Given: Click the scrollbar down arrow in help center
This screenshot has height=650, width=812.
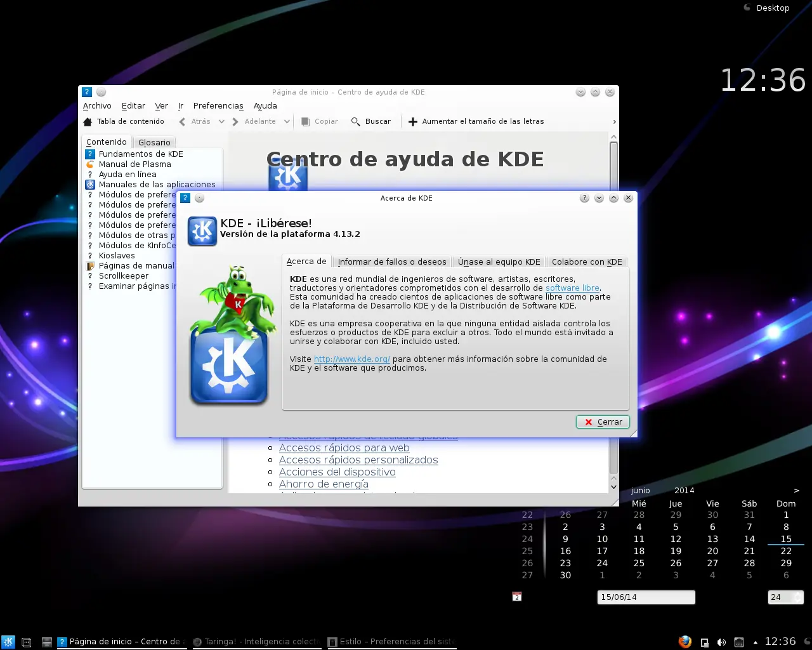Looking at the screenshot, I should click(x=613, y=487).
